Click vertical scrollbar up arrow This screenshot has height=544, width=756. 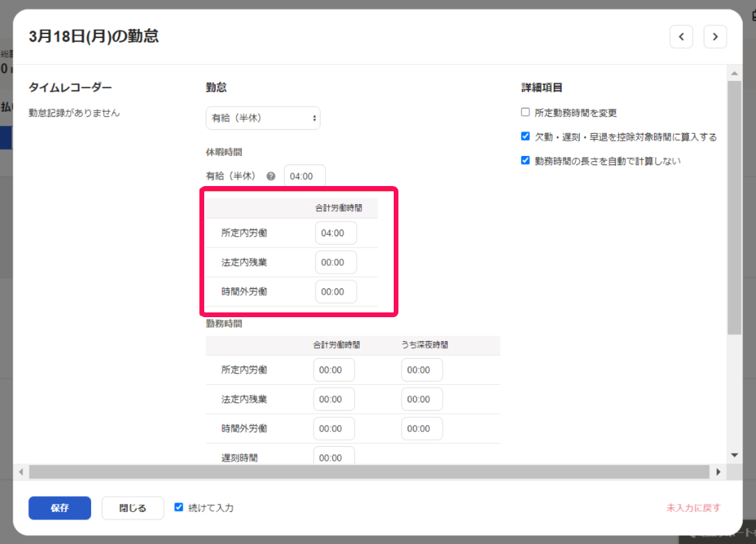pos(734,74)
